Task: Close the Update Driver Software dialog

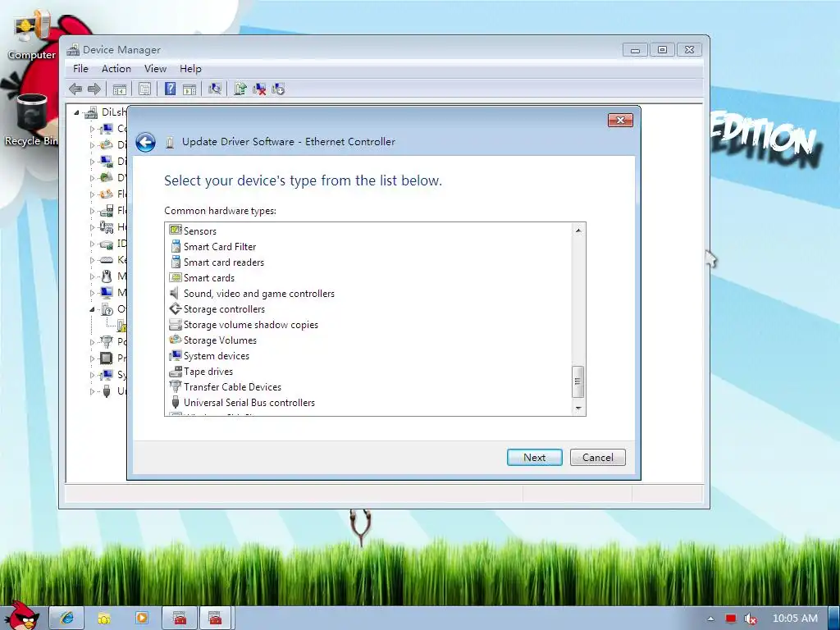Action: [620, 120]
